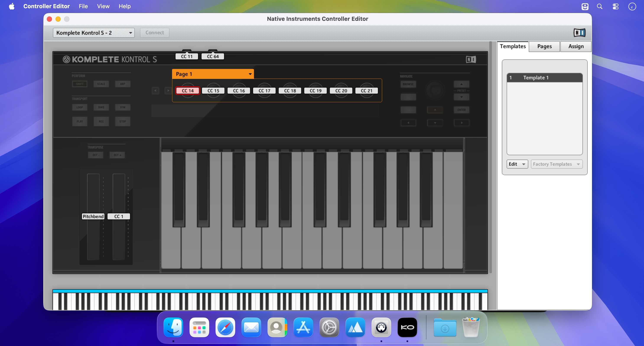Viewport: 644px width, 346px height.
Task: Click the Komplete Kontrol KO icon in the Dock
Action: coord(407,327)
